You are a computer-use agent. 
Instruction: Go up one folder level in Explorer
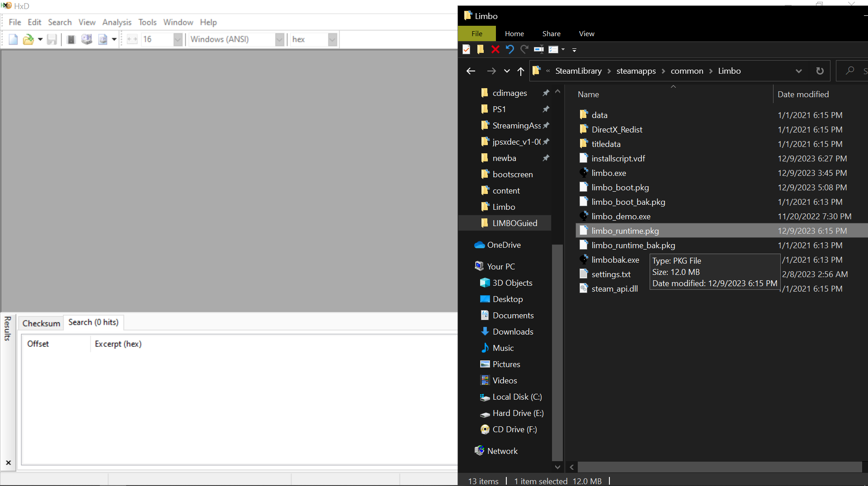pos(521,71)
